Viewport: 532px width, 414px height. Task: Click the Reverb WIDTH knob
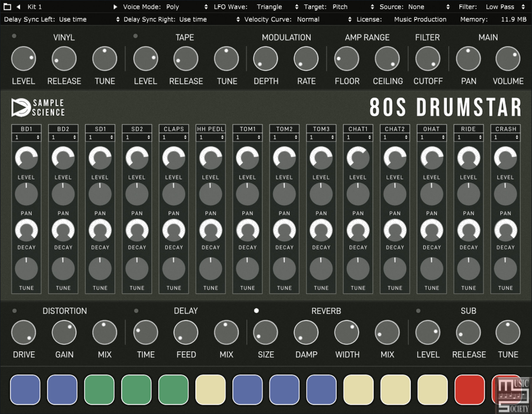(x=347, y=332)
